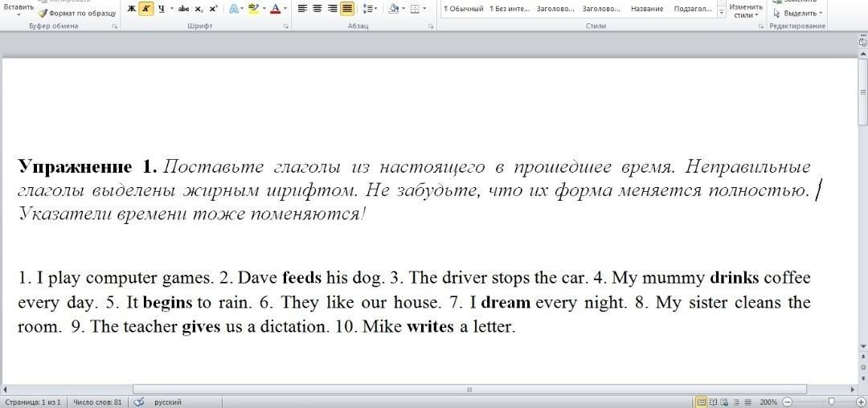Toggle italic formatting (К)
This screenshot has height=408, width=868.
point(145,8)
